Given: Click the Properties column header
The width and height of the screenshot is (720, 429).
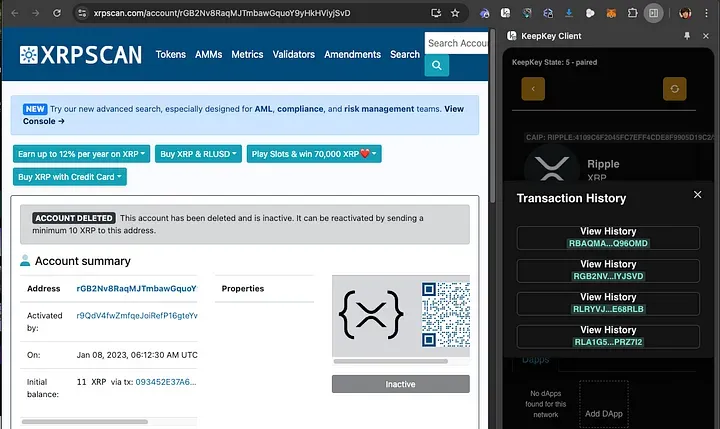Looking at the screenshot, I should tap(243, 288).
